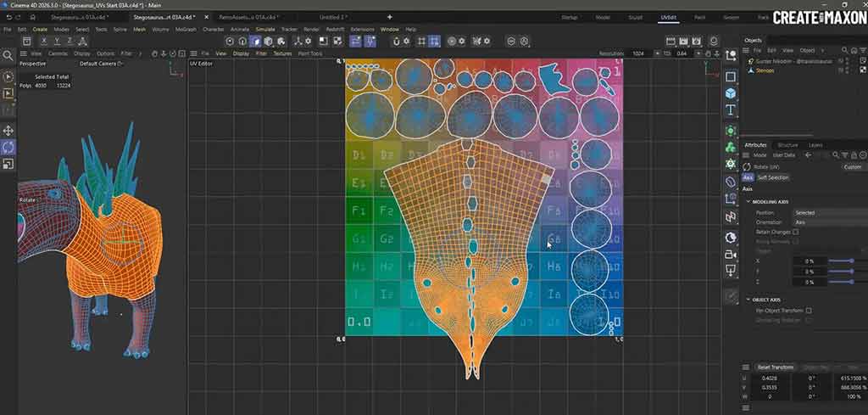
Task: Click the Resolution 1024 input field
Action: pos(641,53)
